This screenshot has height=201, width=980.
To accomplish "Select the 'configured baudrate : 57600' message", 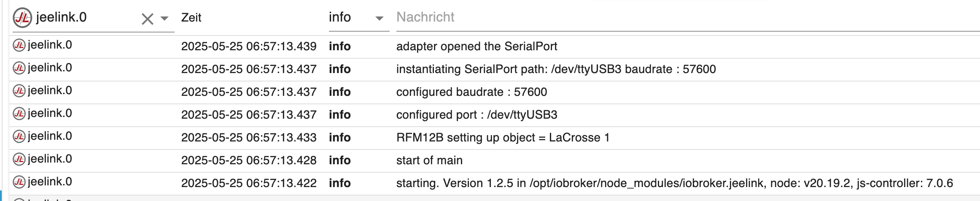I will pyautogui.click(x=471, y=92).
